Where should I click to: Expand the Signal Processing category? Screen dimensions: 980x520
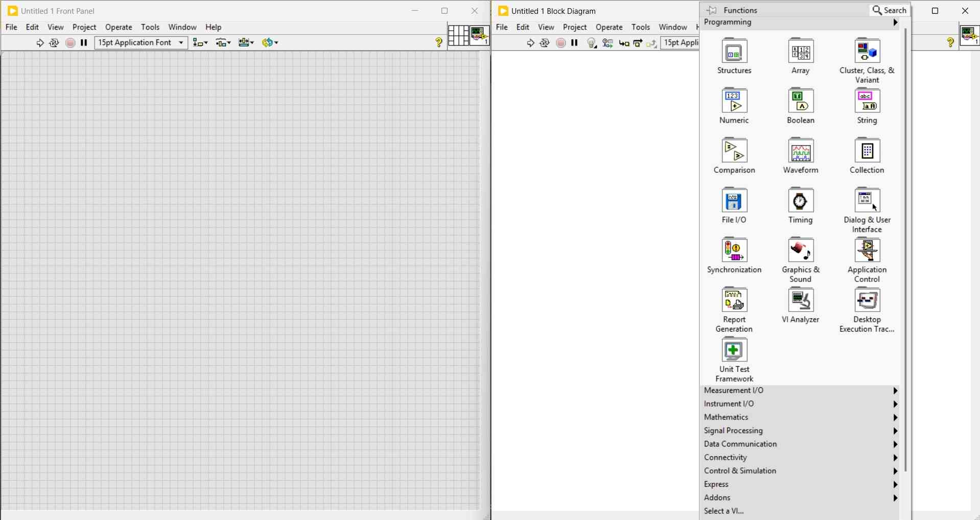801,431
